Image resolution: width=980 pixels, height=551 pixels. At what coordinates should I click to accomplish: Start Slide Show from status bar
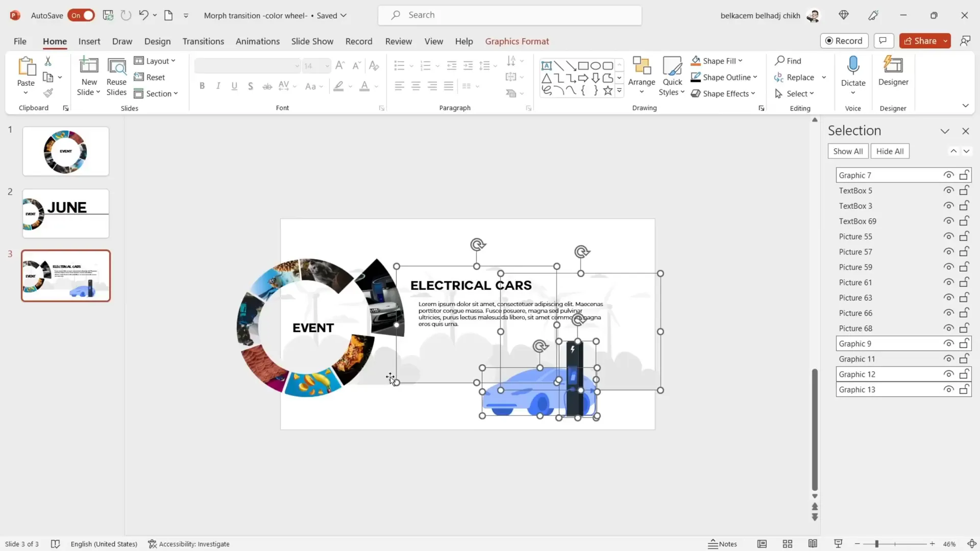pos(838,544)
